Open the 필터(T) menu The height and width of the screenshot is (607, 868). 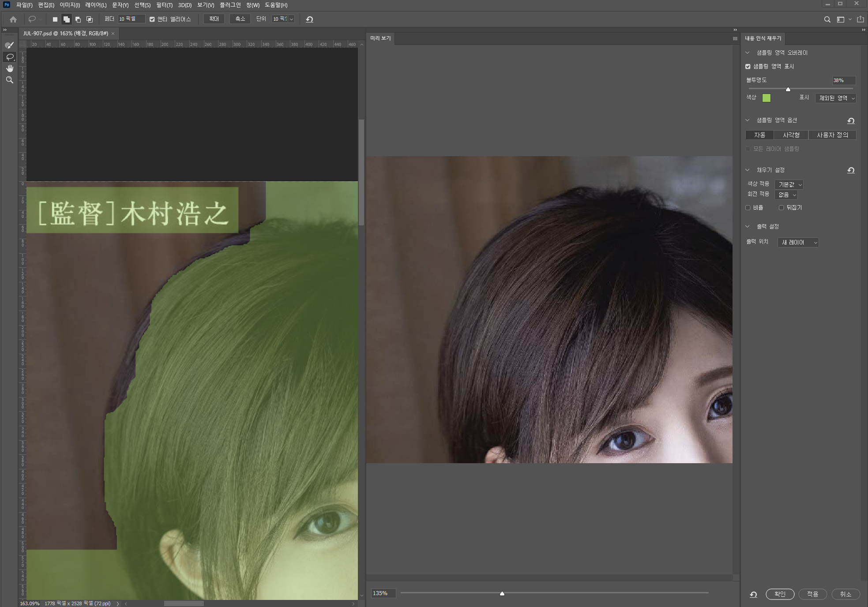coord(164,5)
